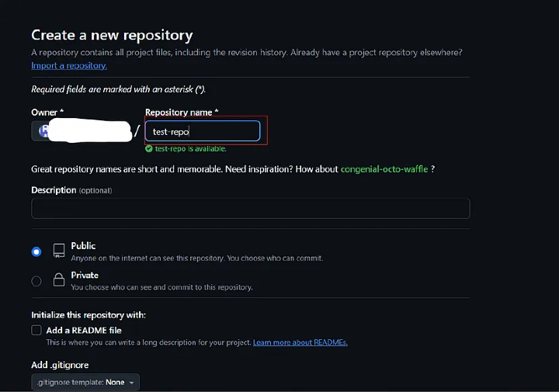The image size is (559, 392).
Task: Click the Private lock icon
Action: click(59, 280)
